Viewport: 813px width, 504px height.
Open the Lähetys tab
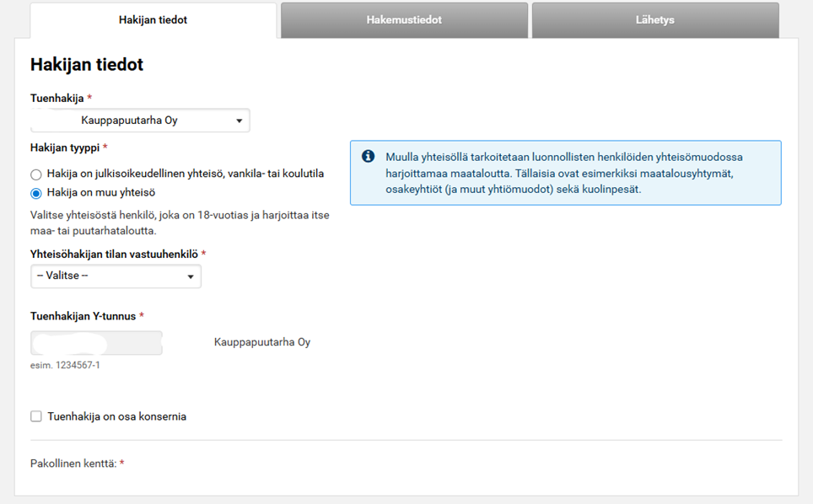[x=654, y=20]
